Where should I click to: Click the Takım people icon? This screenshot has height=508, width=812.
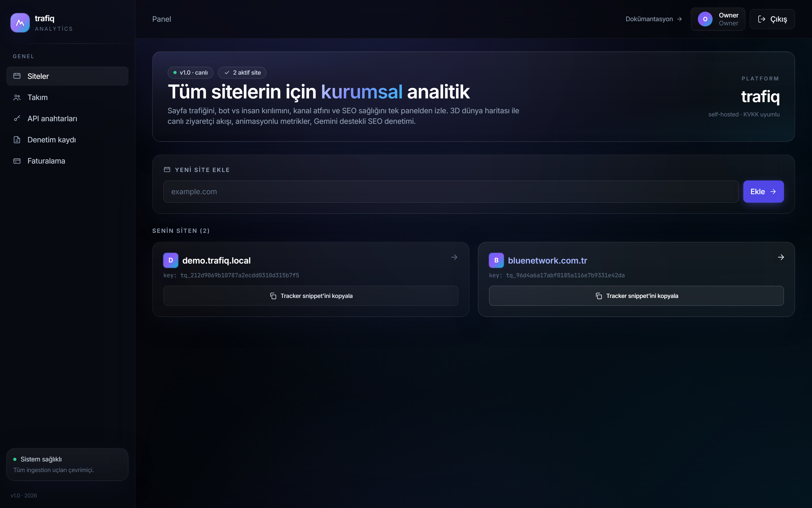tap(17, 97)
